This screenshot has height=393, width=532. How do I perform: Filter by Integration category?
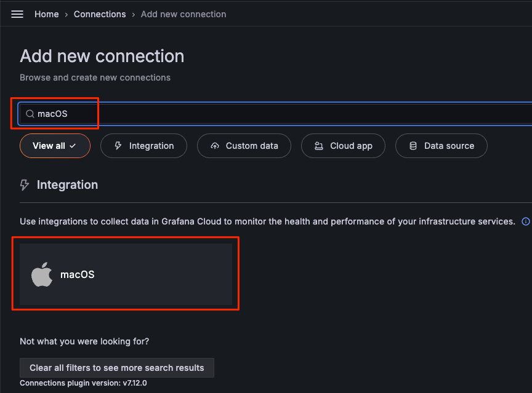click(x=143, y=146)
